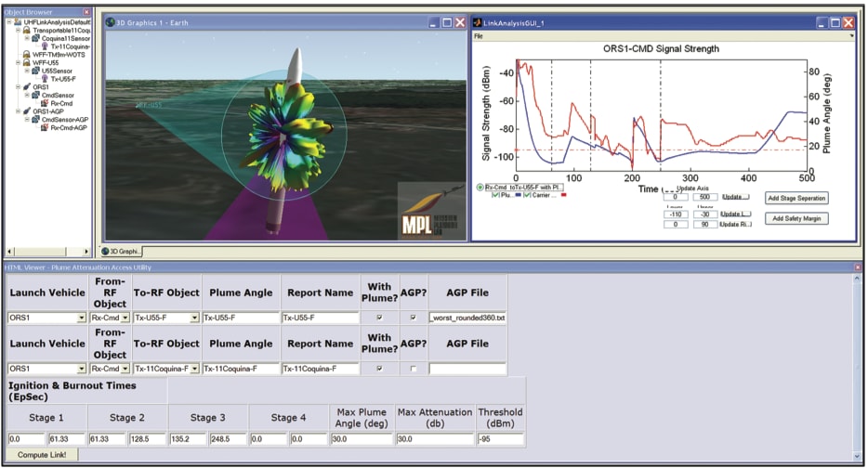Viewport: 868px width, 468px height.
Task: Click the Max Attenuation (db) field
Action: pos(435,438)
